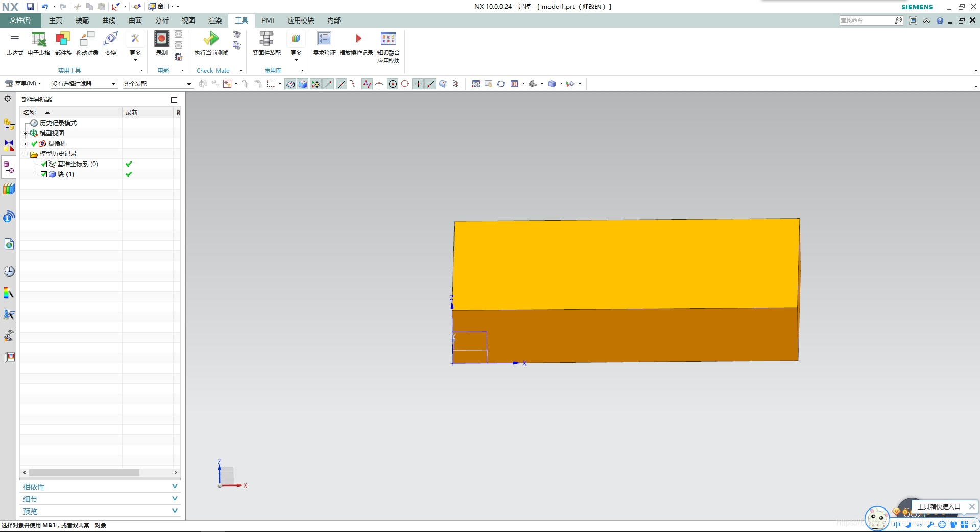Click the 查找命令 search field
The image size is (980, 532).
pos(867,20)
